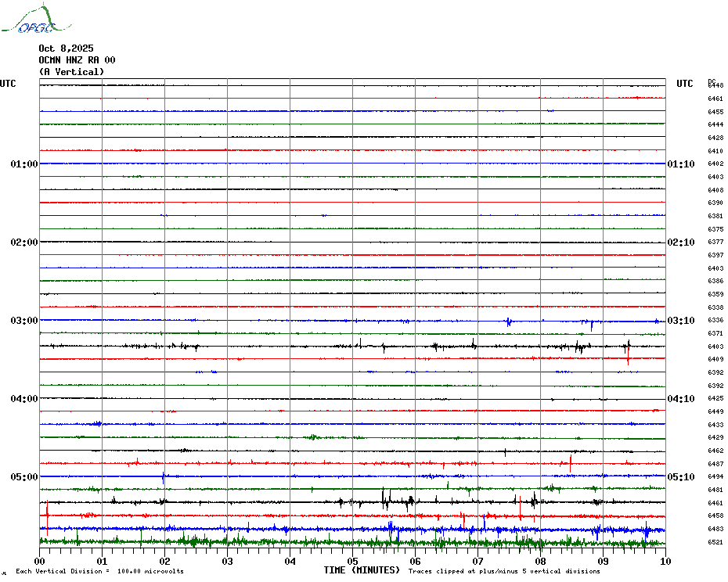728x582 pixels.
Task: Click the 05:00 time label on left
Action: click(24, 477)
